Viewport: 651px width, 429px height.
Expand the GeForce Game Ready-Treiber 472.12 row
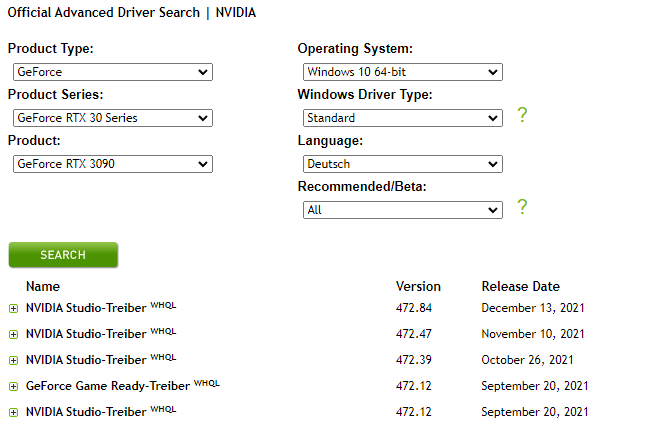point(13,387)
